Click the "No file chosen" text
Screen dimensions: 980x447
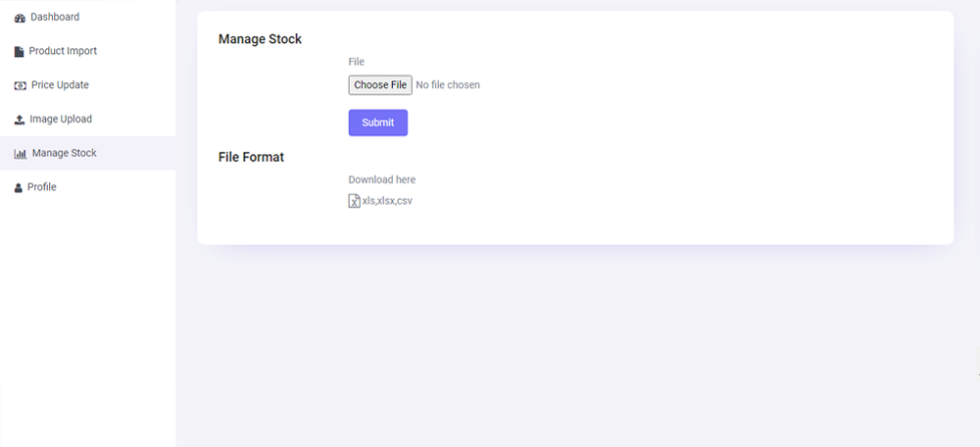[448, 85]
